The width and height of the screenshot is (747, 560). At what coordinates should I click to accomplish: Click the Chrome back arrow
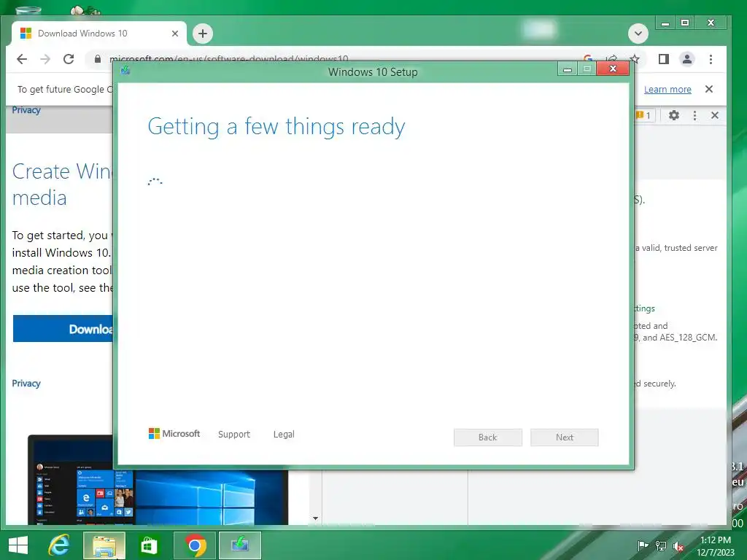click(x=22, y=59)
